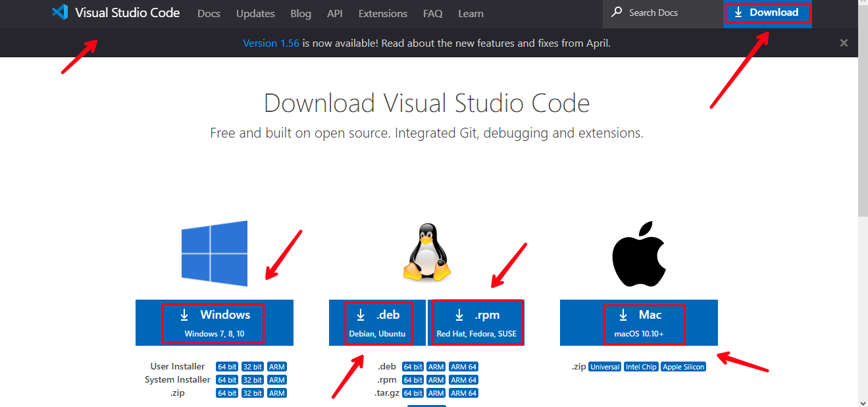Click the 'Download Visual Studio Code' heading

(426, 103)
